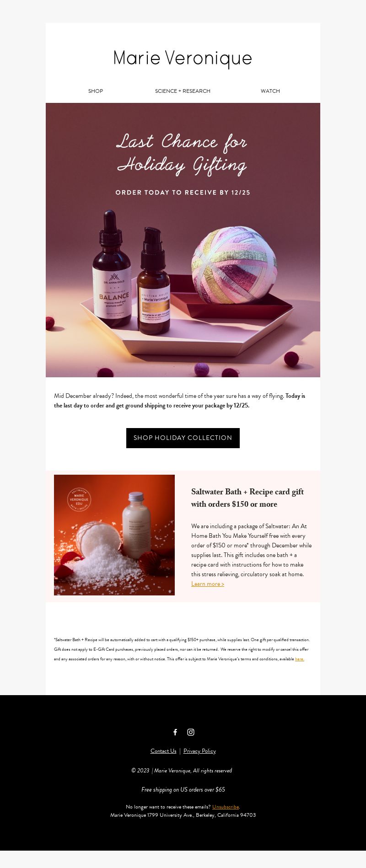Open the Saltwater Bath product image

point(114,535)
